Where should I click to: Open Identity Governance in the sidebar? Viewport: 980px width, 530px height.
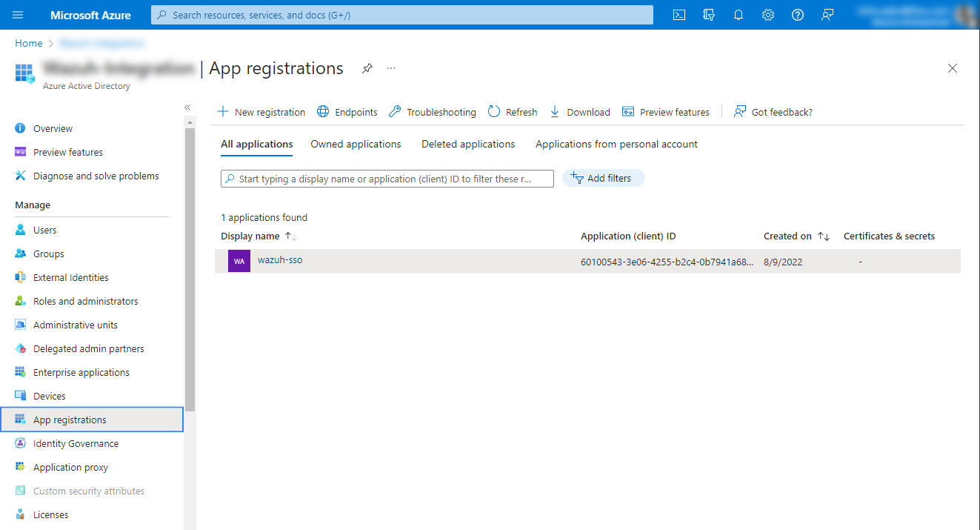click(76, 443)
